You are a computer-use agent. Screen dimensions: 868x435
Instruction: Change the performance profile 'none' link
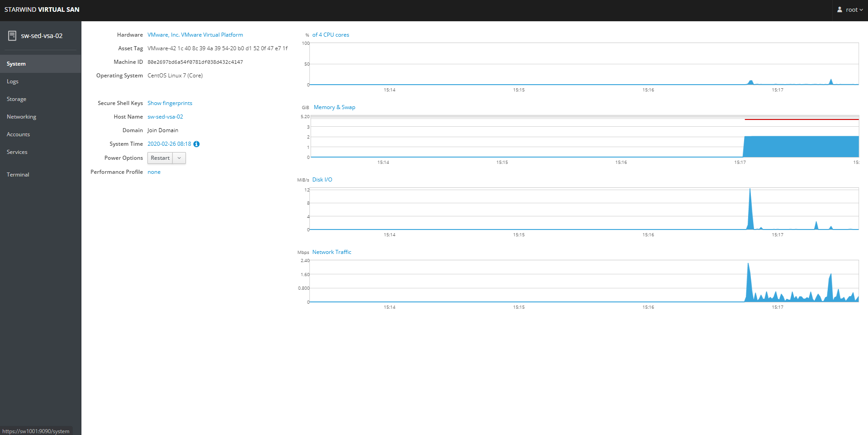click(x=154, y=172)
